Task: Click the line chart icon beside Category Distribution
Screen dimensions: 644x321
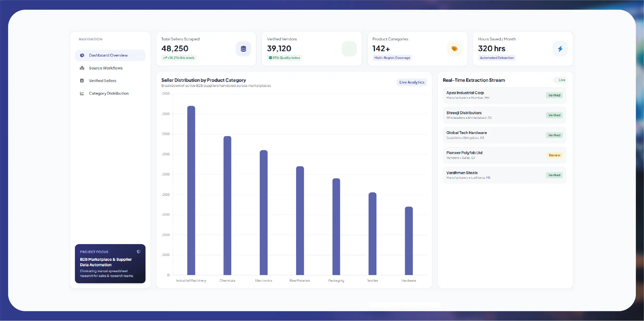Action: [x=82, y=93]
